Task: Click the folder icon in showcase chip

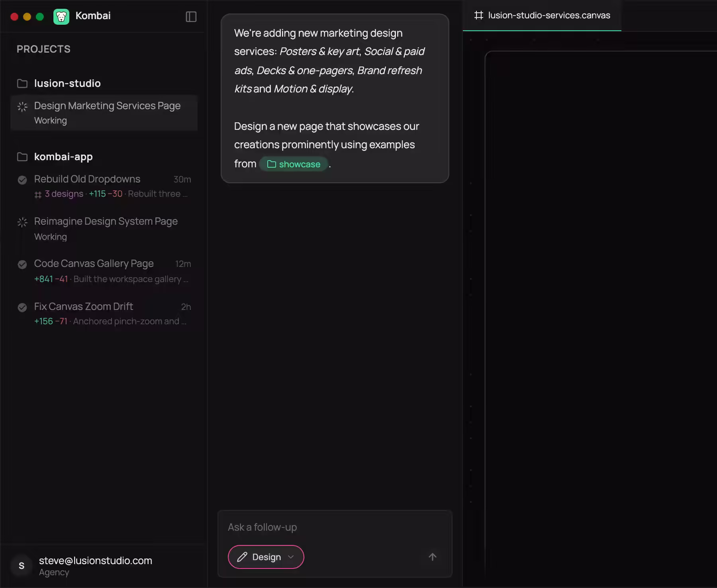Action: tap(271, 164)
